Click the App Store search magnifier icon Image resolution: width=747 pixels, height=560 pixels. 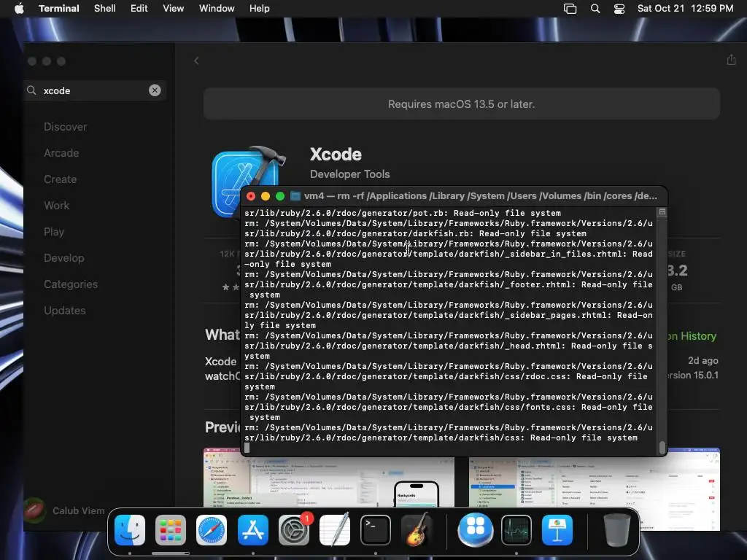(x=31, y=90)
